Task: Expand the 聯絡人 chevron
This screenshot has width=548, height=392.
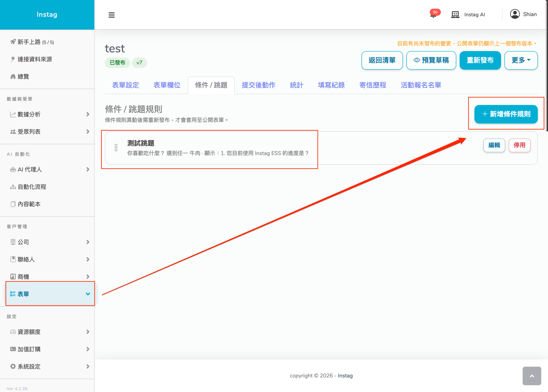Action: point(88,259)
